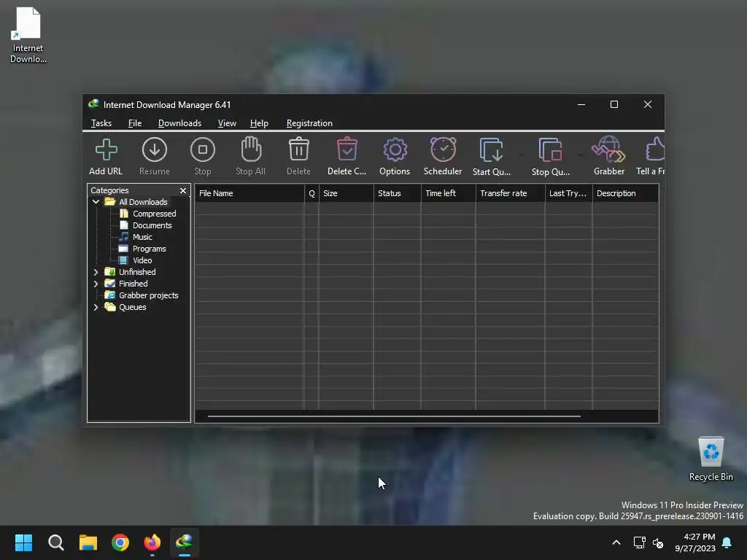This screenshot has height=560, width=747.
Task: Select the All Downloads category
Action: pos(143,202)
